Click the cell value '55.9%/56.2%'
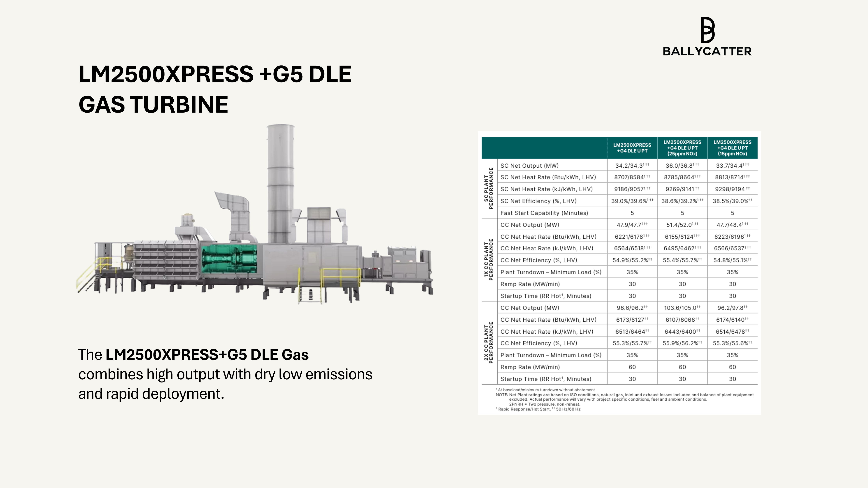The image size is (868, 488). click(682, 343)
